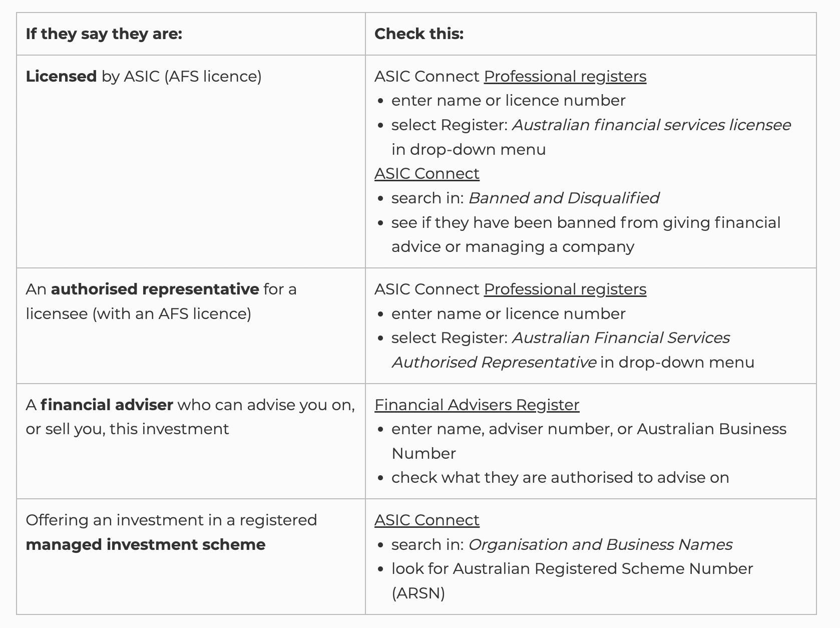
Task: Click 'enter name, adviser number' bullet text
Action: tap(589, 429)
